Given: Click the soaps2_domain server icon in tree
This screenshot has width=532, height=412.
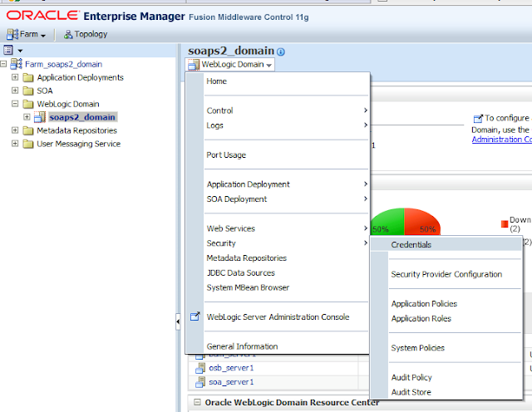Looking at the screenshot, I should pos(40,117).
